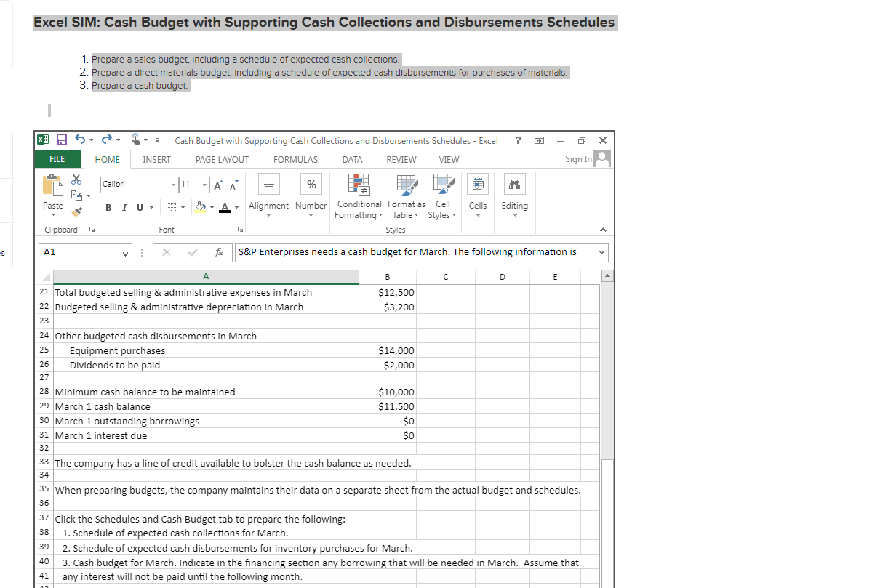Open Conditional Formatting tool
This screenshot has width=872, height=588.
pyautogui.click(x=359, y=196)
